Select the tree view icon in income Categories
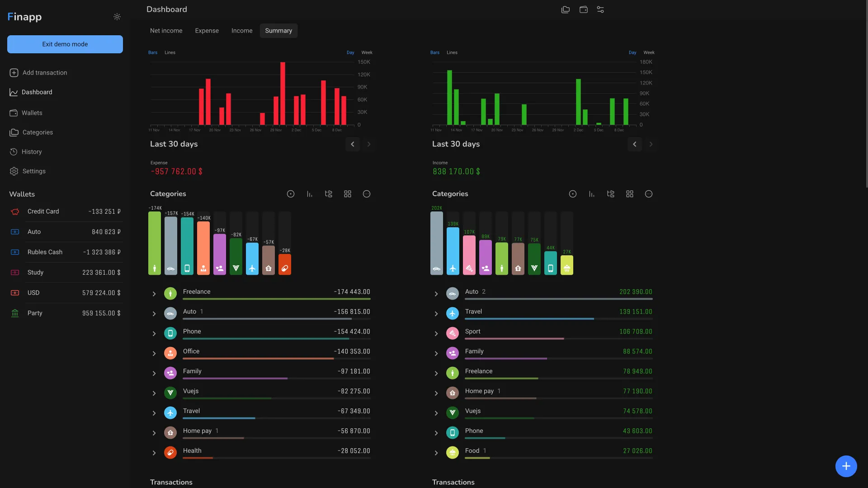 [x=611, y=194]
